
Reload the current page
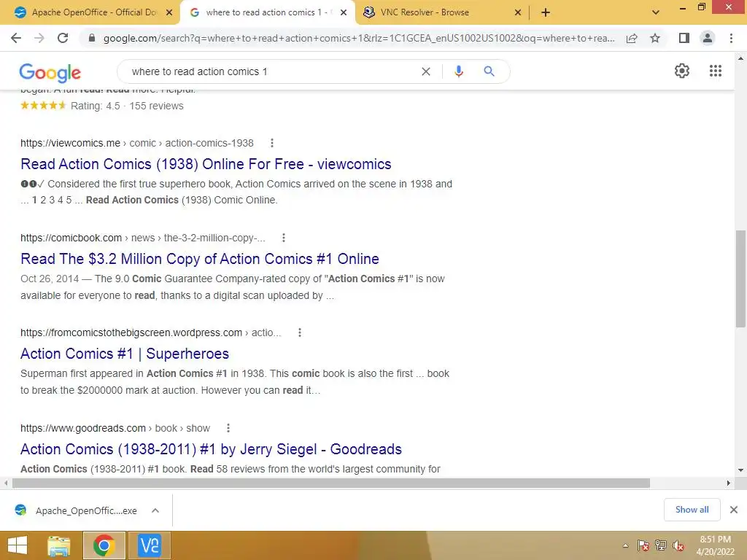63,38
